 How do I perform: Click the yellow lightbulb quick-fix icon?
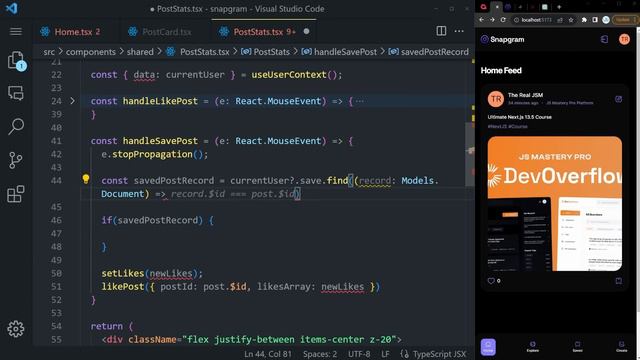coord(86,179)
